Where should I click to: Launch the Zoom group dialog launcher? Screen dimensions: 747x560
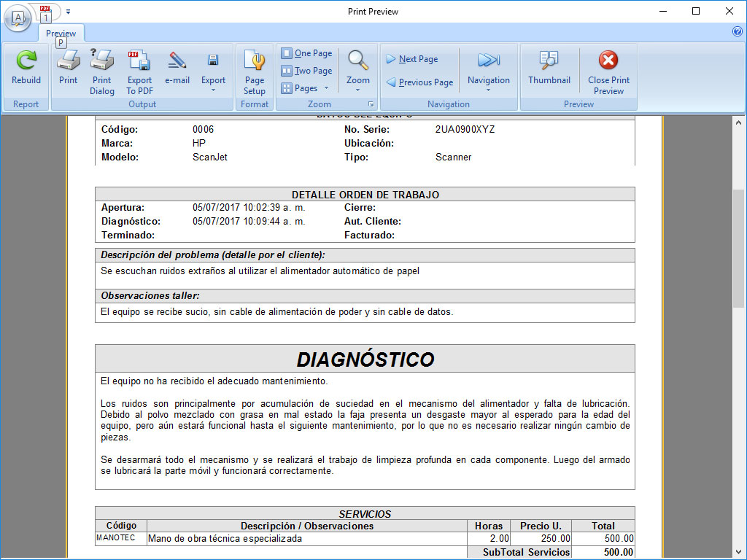tap(371, 104)
